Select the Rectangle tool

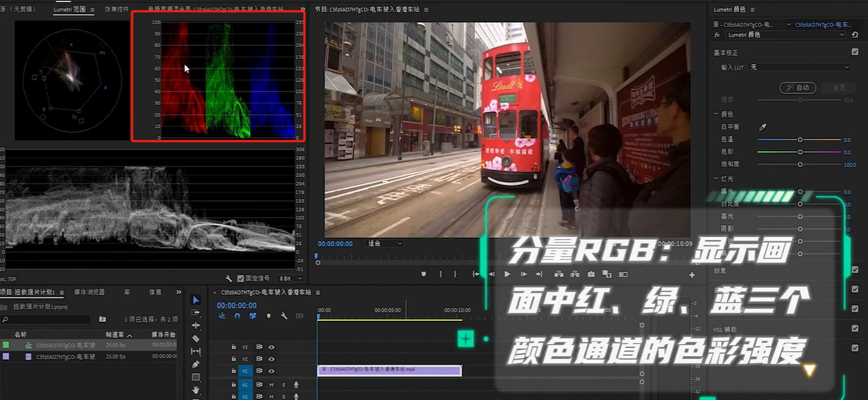pyautogui.click(x=196, y=377)
